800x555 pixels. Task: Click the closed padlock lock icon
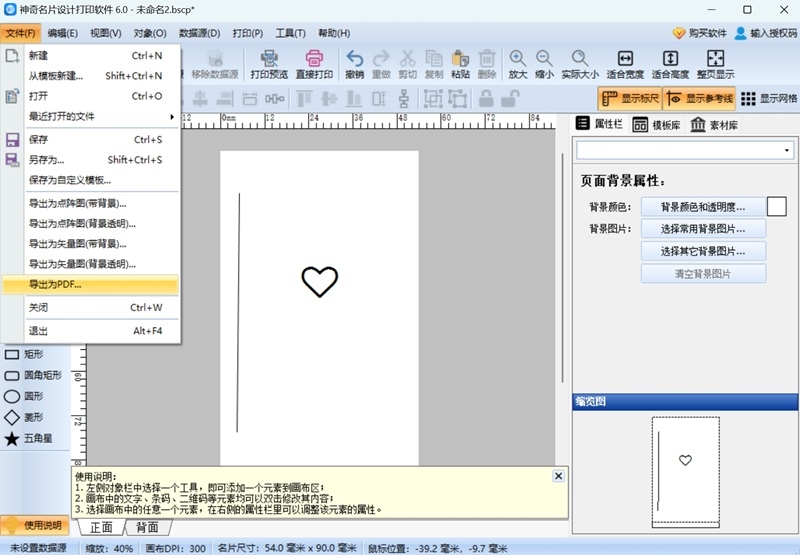tap(486, 98)
